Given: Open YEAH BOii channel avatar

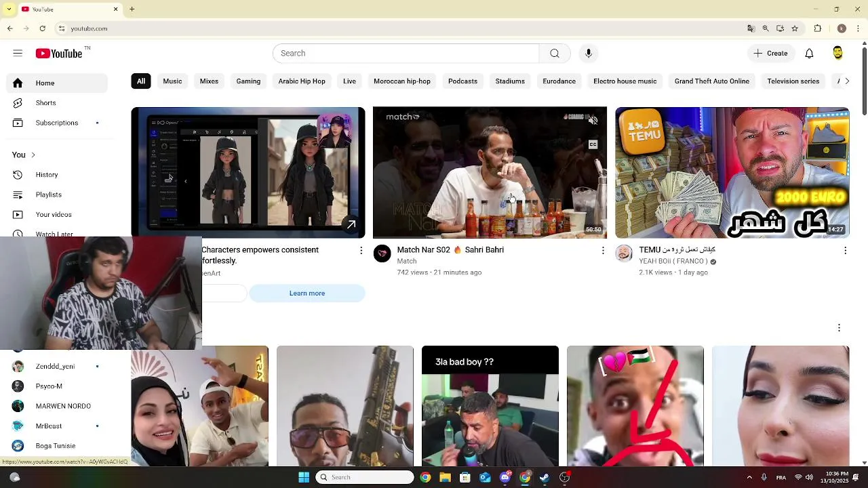Looking at the screenshot, I should (624, 253).
